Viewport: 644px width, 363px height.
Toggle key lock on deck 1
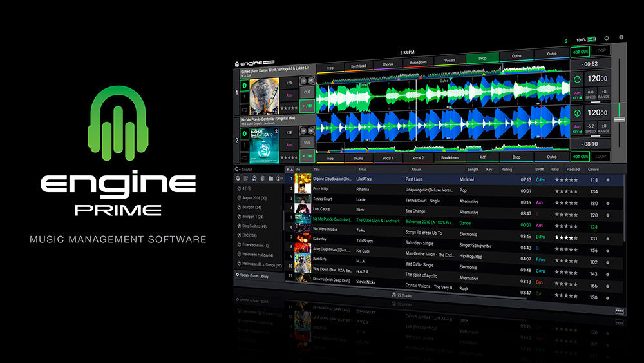pos(578,95)
